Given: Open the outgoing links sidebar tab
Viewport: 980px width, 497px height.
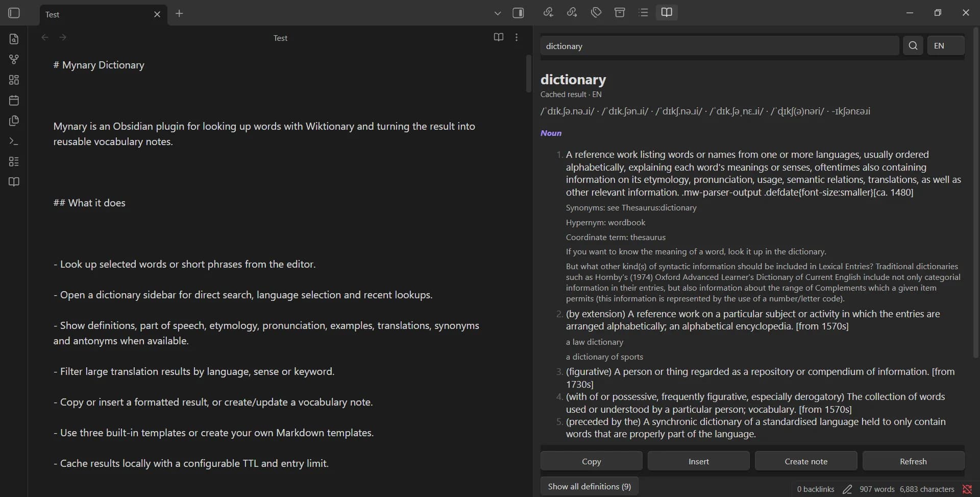Looking at the screenshot, I should point(572,12).
